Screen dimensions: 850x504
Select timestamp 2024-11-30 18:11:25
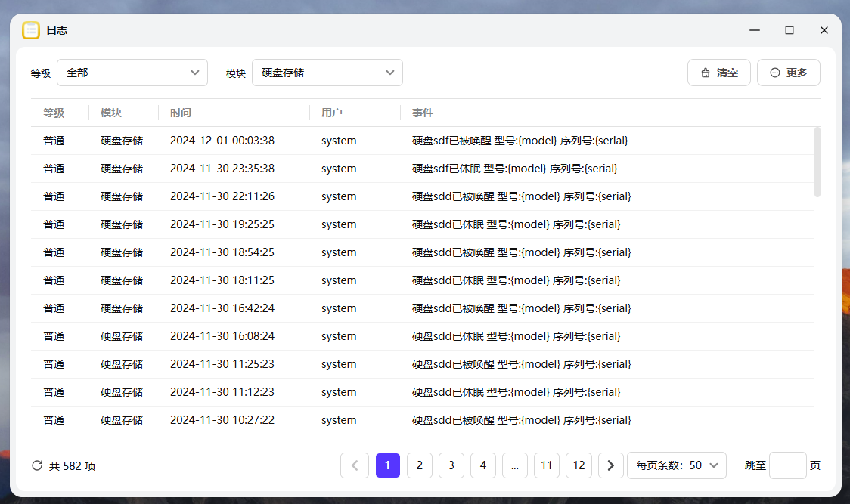[222, 281]
